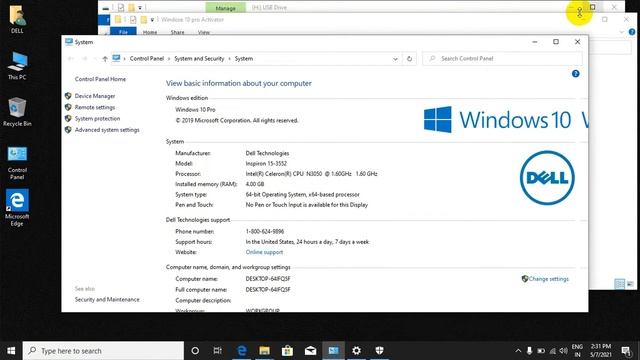Screen dimensions: 640x360
Task: Launch Microsoft Edge from desktop
Action: coord(17,207)
